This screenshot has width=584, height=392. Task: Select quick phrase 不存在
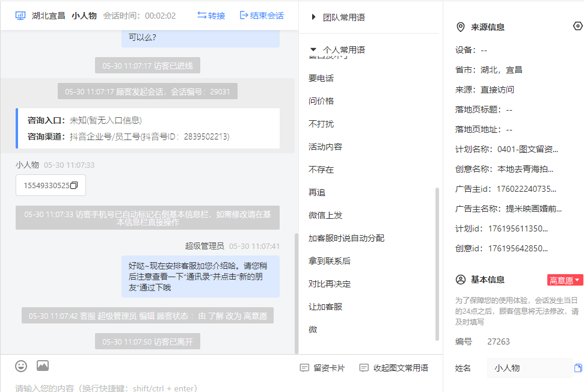(x=321, y=170)
